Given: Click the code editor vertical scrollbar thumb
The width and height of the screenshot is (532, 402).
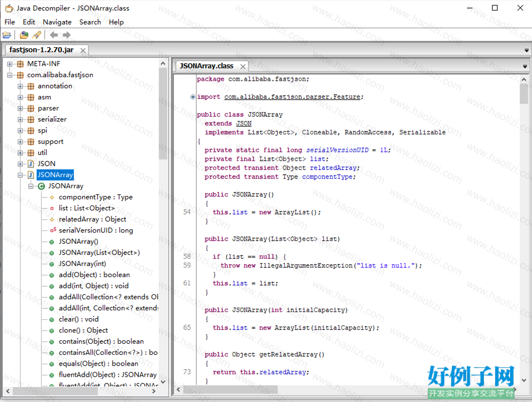Looking at the screenshot, I should click(x=524, y=94).
